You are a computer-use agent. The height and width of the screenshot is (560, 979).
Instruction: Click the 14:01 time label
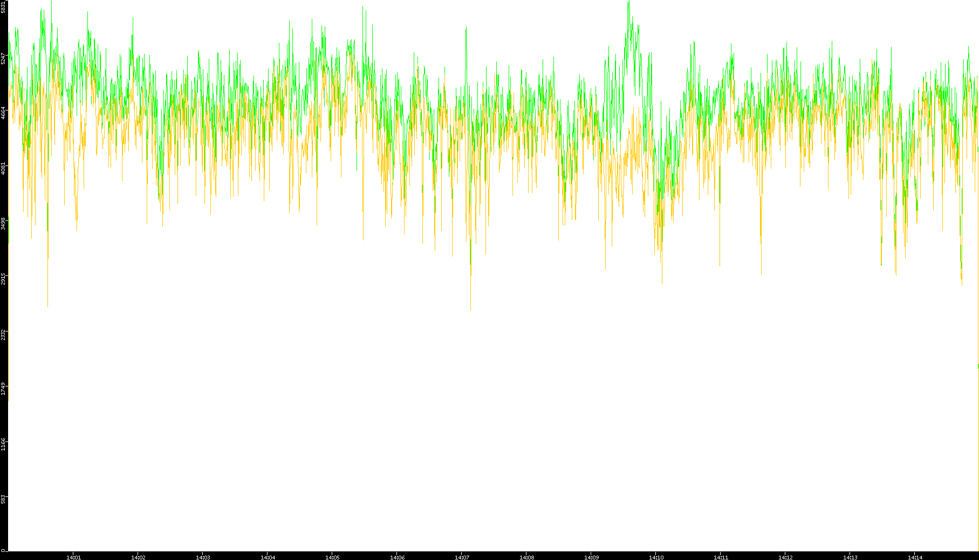click(x=73, y=557)
